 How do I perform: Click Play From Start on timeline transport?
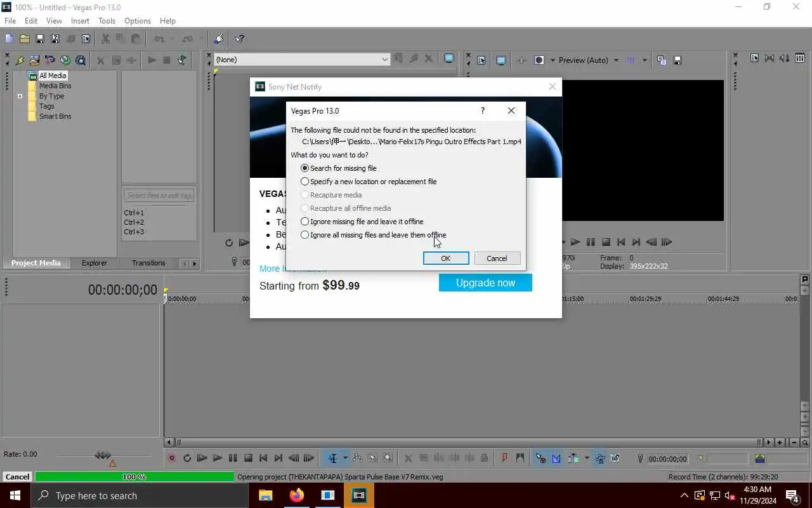point(202,458)
